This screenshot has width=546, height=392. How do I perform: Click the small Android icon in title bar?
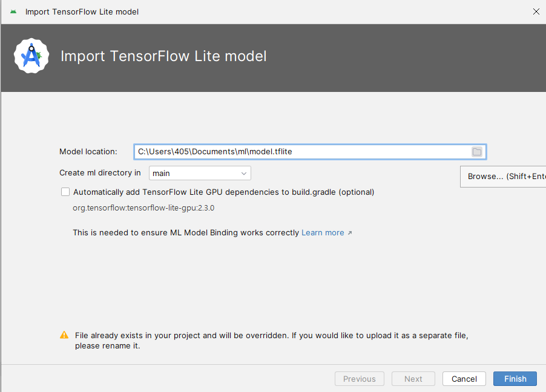[x=13, y=12]
